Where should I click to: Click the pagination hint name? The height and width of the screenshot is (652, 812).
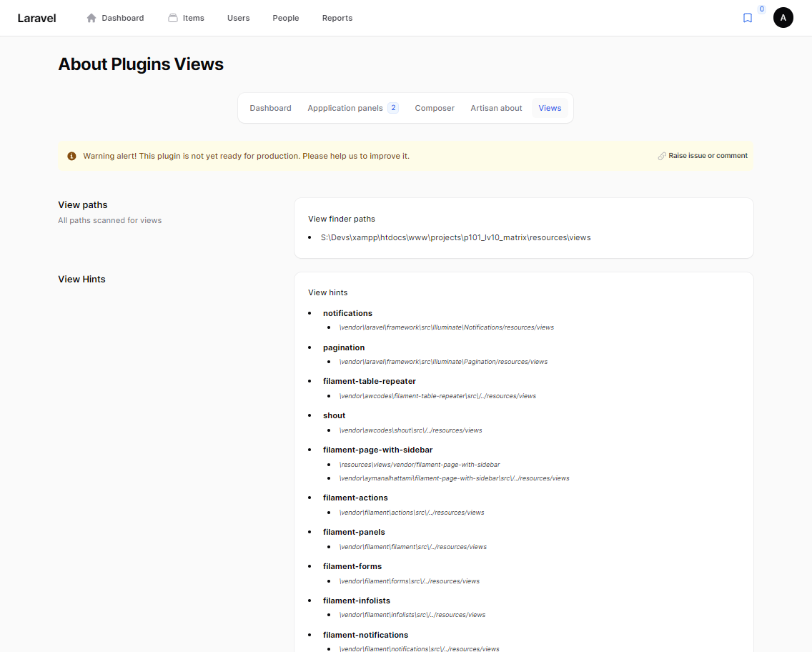click(344, 347)
